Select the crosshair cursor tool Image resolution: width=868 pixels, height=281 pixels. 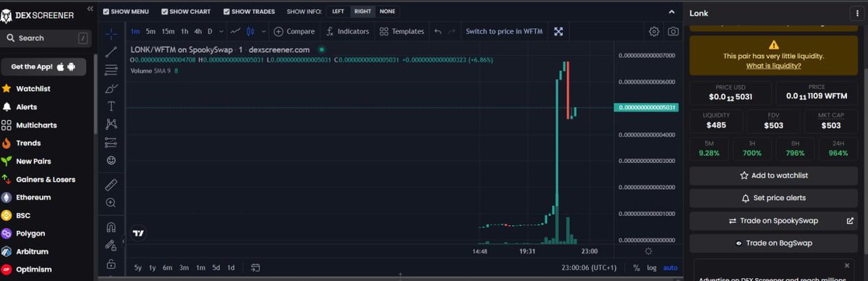(x=111, y=33)
